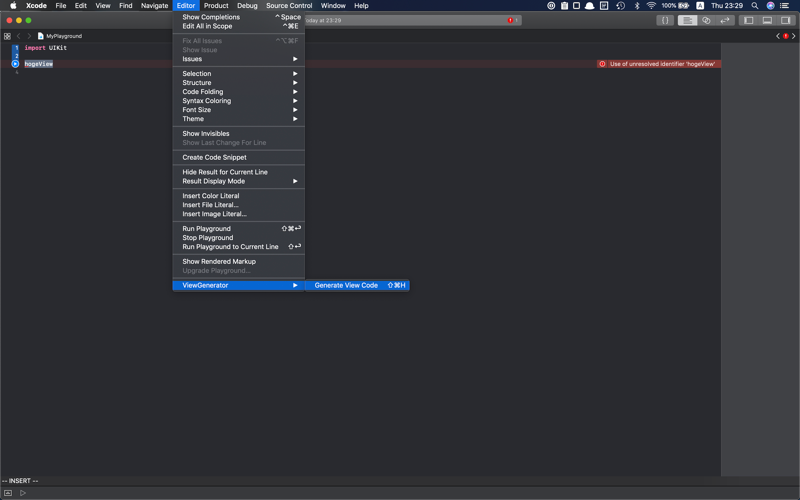Open Spotlight search magnifier icon
The image size is (800, 500).
pos(755,6)
